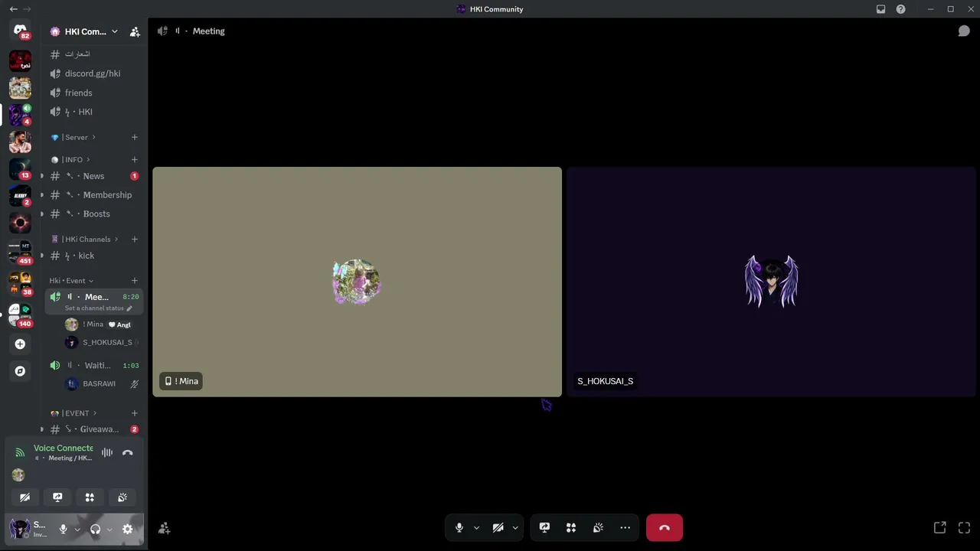Open camera options arrow in the call bar
Screen dimensions: 980x551
tap(515, 527)
